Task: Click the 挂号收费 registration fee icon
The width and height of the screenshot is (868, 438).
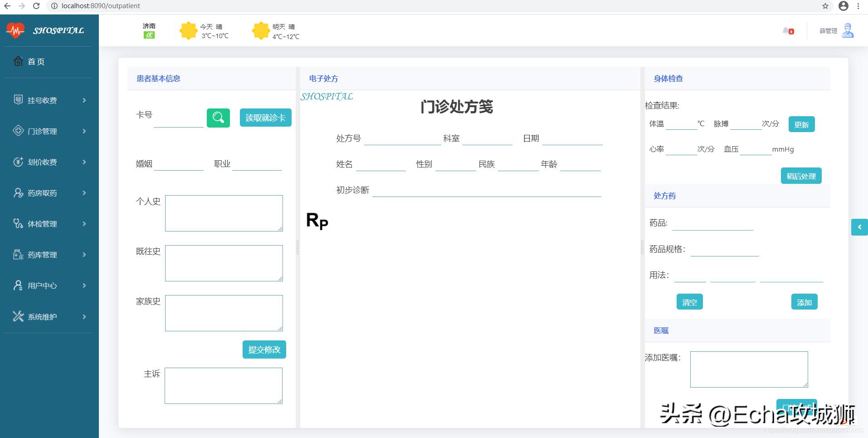Action: [18, 100]
